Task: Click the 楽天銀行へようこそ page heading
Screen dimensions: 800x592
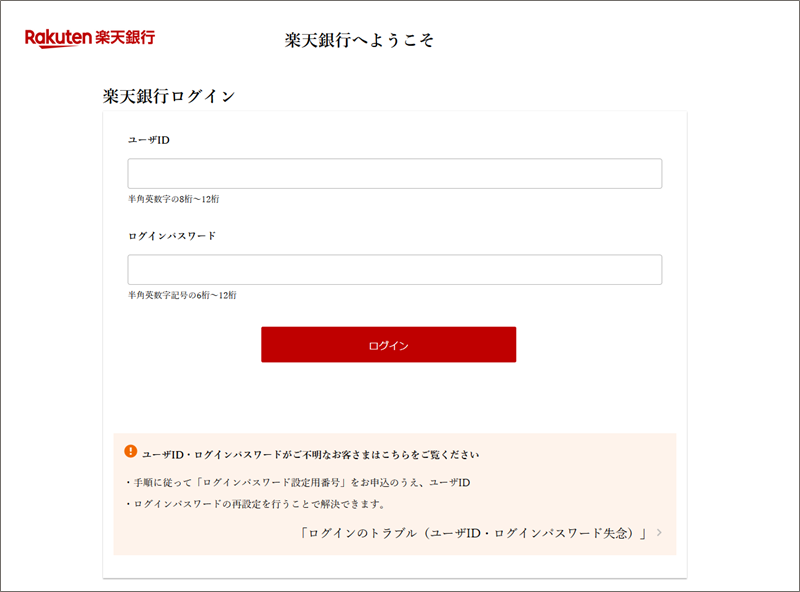Action: (359, 41)
